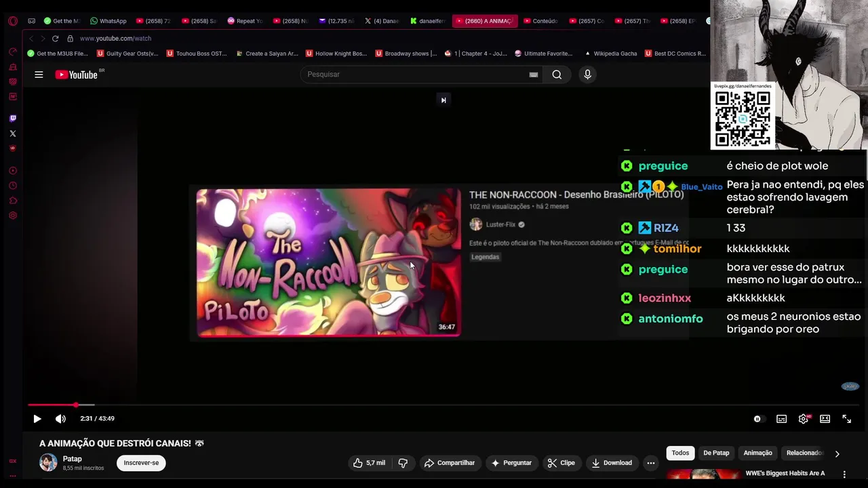Open the X icon in Opera sidebar

[x=12, y=134]
